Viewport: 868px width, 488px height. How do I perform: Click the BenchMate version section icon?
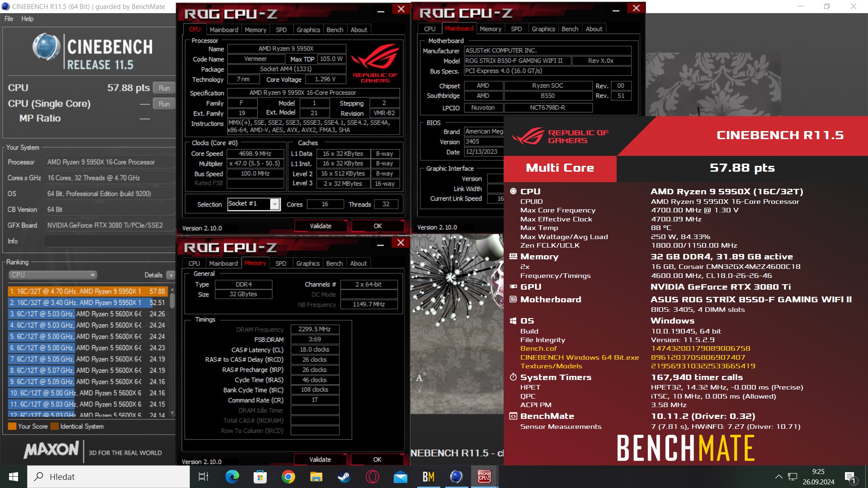point(513,416)
